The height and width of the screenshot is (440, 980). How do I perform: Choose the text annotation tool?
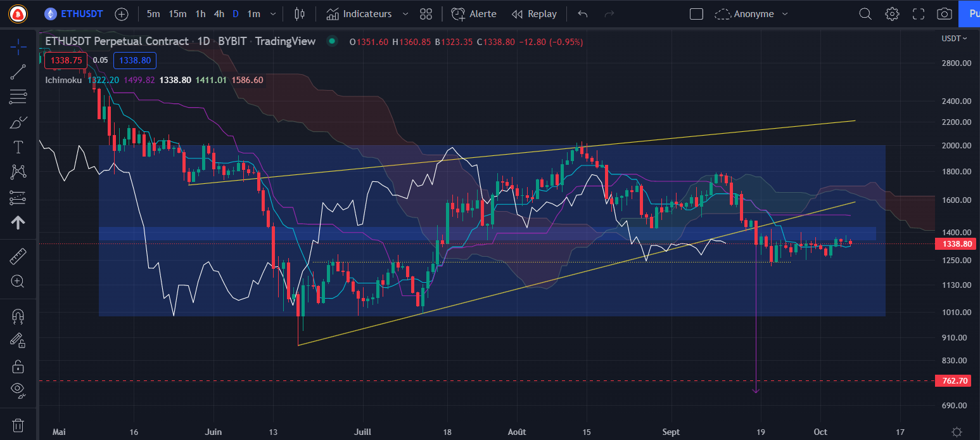point(18,146)
